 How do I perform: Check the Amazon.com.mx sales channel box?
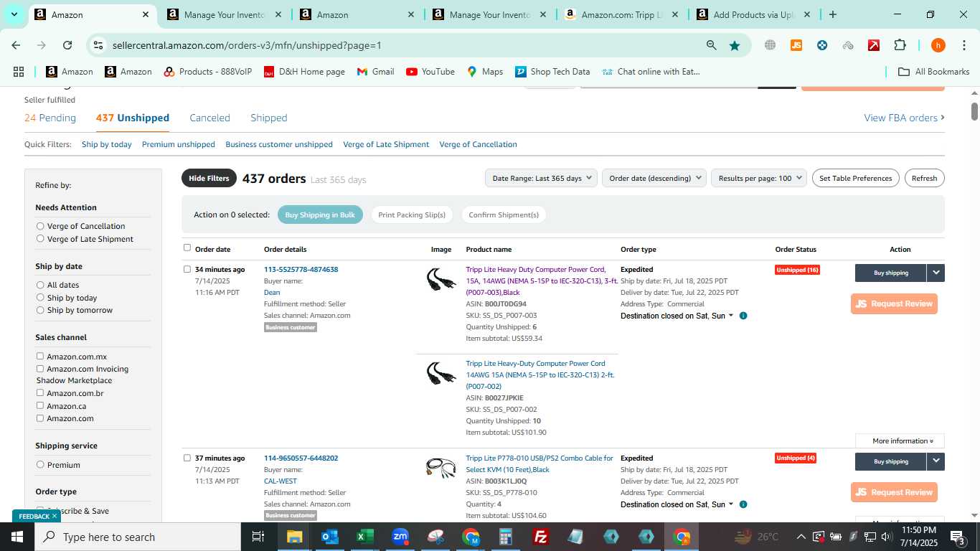(40, 357)
